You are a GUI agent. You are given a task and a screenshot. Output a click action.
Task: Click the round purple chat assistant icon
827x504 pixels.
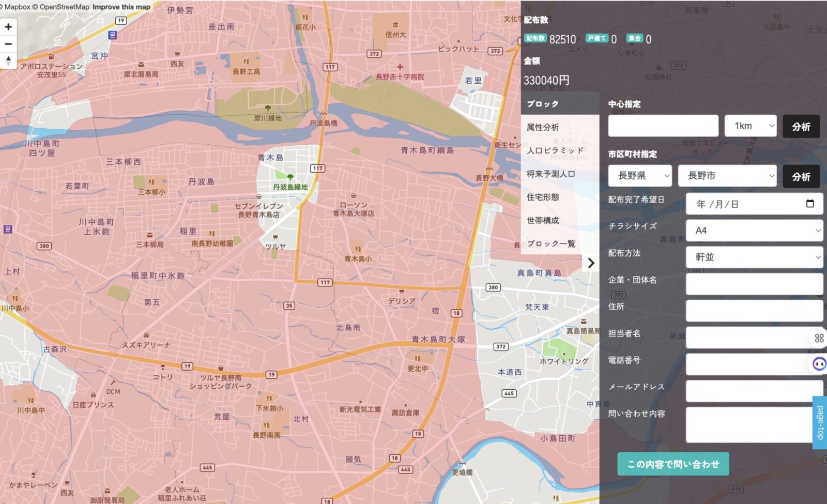(819, 364)
